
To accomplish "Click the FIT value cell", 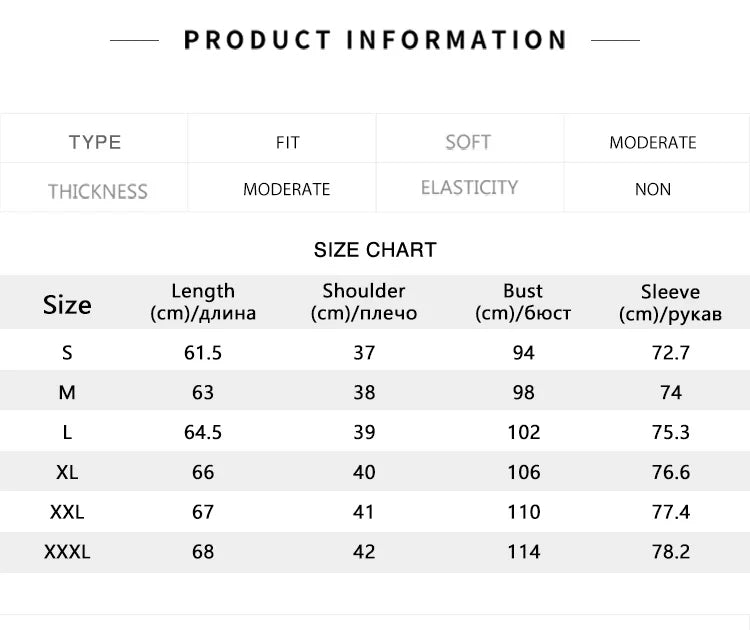I will 287,143.
